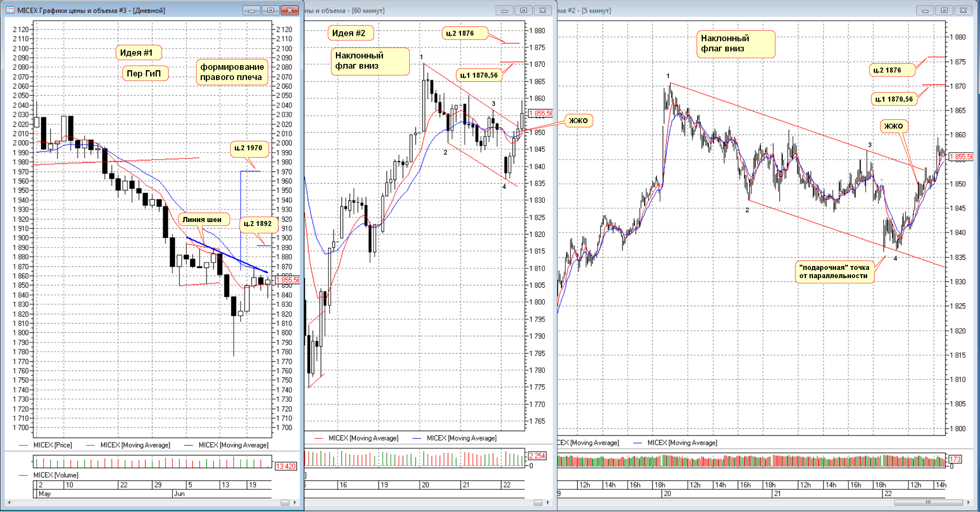Minimize the 5-minute chart window
980x512 pixels.
(925, 11)
